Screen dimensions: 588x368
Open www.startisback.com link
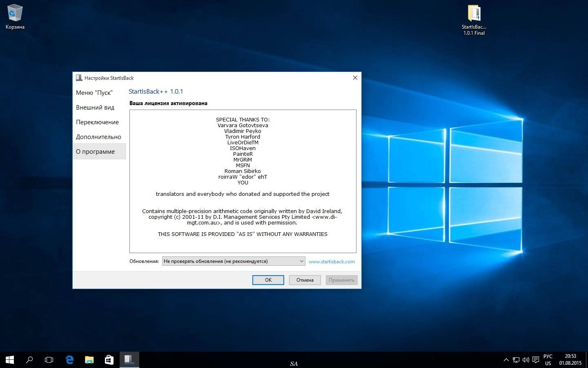[332, 262]
